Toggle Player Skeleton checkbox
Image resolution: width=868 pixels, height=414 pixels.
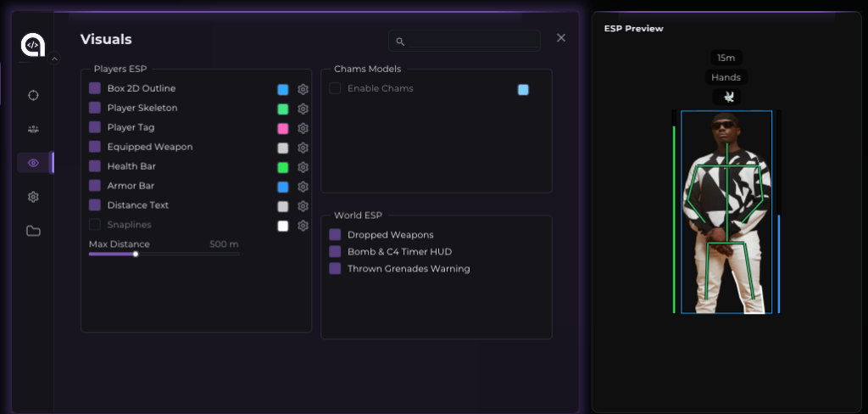pyautogui.click(x=95, y=108)
